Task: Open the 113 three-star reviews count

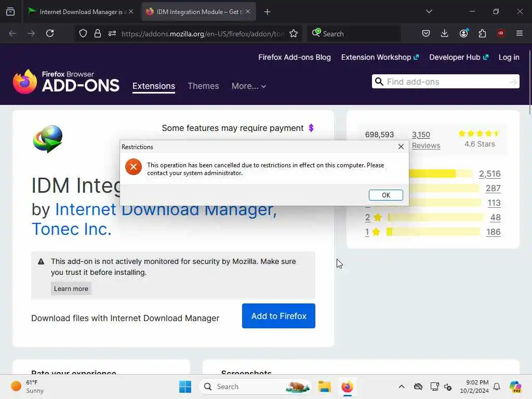Action: (x=494, y=203)
